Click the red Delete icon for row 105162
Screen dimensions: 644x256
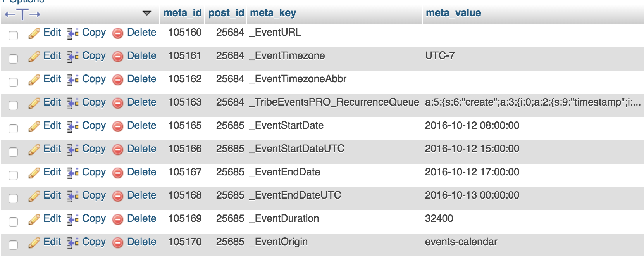point(118,80)
